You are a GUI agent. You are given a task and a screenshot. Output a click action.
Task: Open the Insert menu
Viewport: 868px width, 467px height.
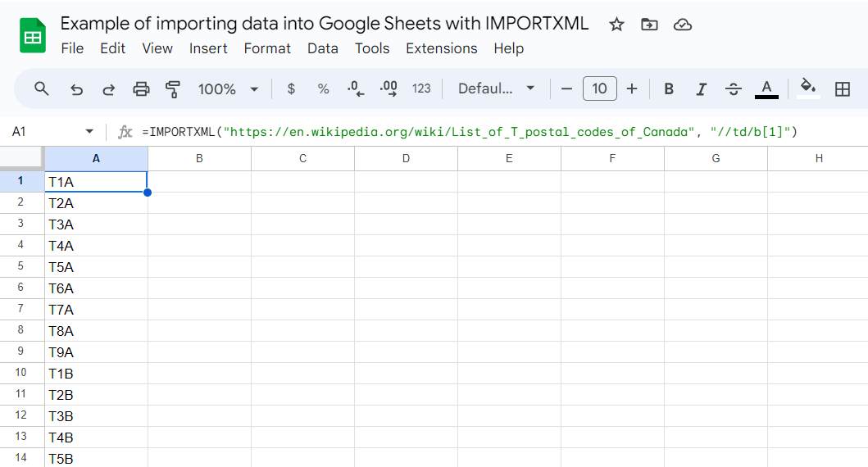(x=208, y=48)
